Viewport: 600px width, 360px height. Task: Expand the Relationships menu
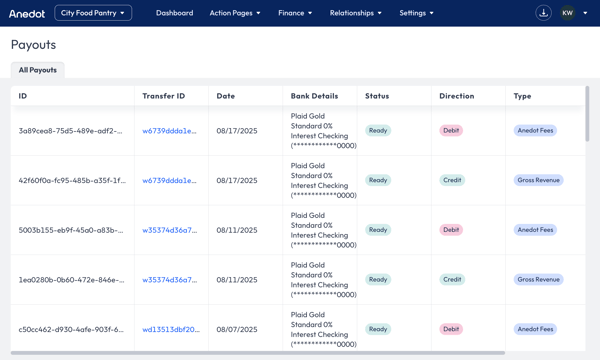point(355,13)
